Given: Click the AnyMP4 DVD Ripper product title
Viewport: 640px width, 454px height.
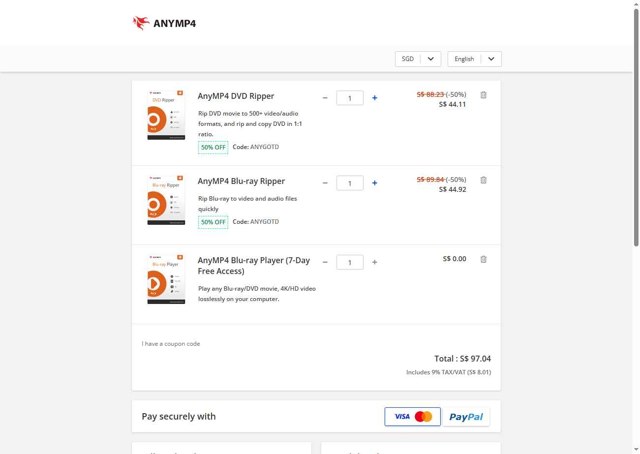Looking at the screenshot, I should pyautogui.click(x=236, y=96).
